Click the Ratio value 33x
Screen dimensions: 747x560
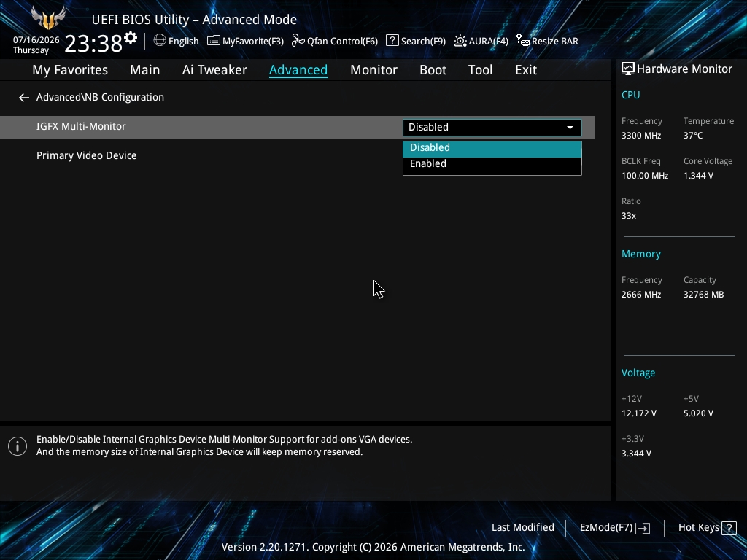tap(628, 216)
